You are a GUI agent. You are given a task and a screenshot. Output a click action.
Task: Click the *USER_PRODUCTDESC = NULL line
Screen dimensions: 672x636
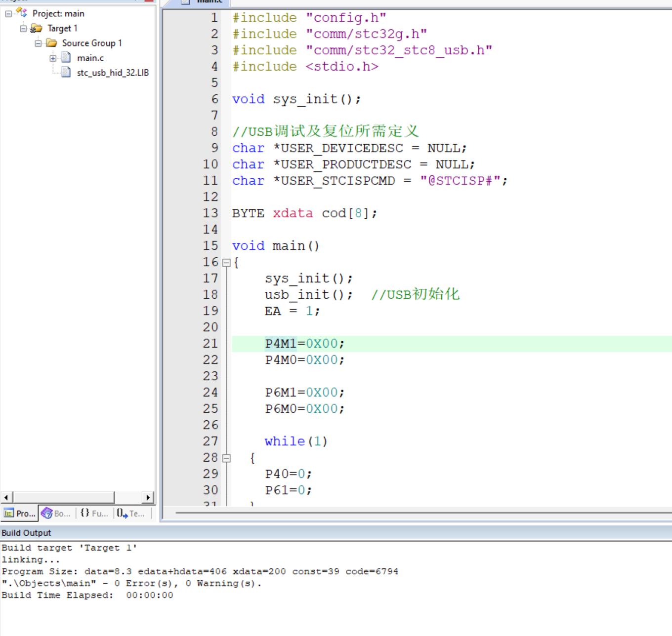click(353, 164)
